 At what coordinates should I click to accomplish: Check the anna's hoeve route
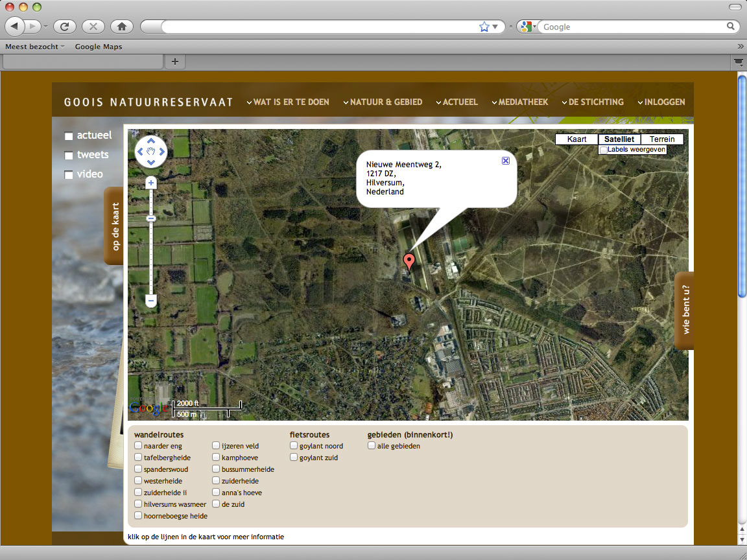(216, 493)
